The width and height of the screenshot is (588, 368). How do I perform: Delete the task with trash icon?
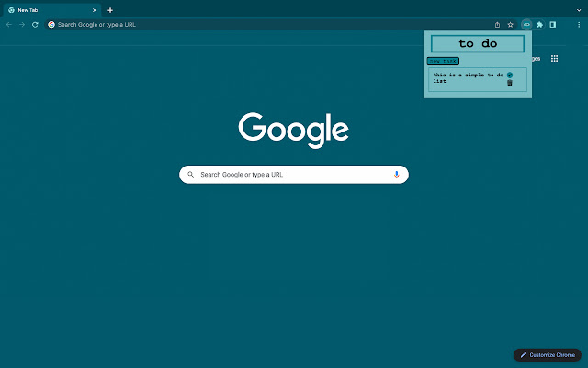pyautogui.click(x=510, y=83)
